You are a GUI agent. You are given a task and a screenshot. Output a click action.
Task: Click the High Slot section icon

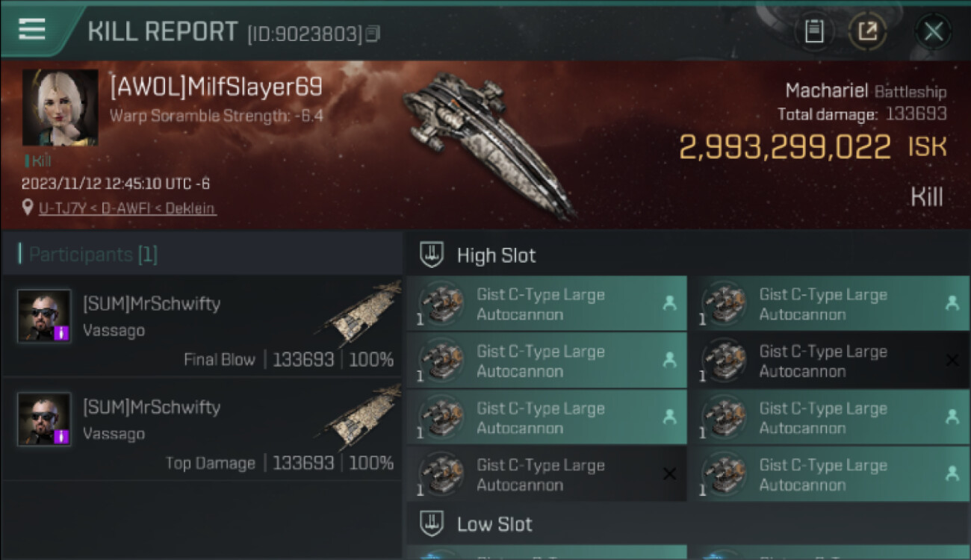tap(432, 255)
